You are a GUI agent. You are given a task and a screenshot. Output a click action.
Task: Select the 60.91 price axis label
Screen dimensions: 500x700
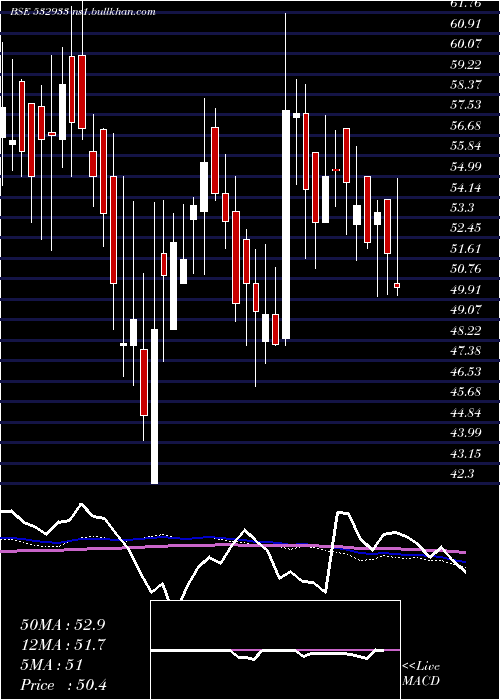[466, 23]
